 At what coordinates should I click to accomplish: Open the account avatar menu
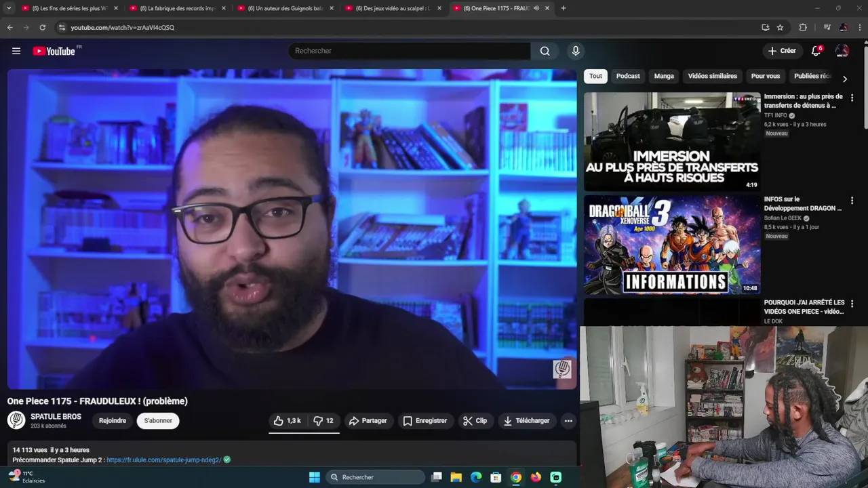(842, 51)
